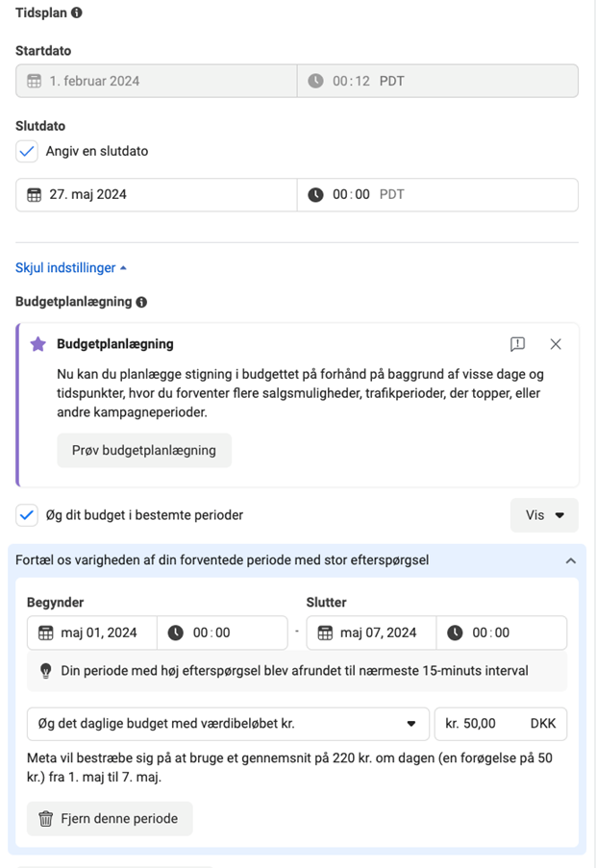596x868 pixels.
Task: Collapse settings via Skjul indstillinger link
Action: [x=71, y=268]
